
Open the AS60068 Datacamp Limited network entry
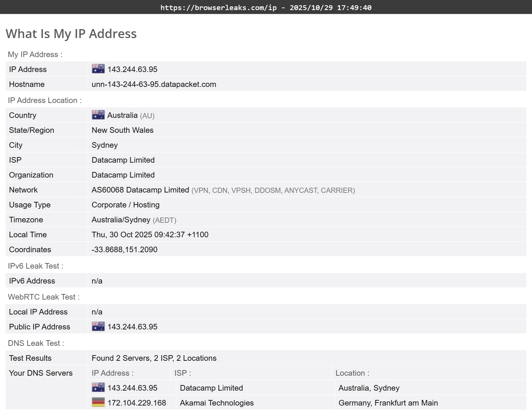pos(140,190)
